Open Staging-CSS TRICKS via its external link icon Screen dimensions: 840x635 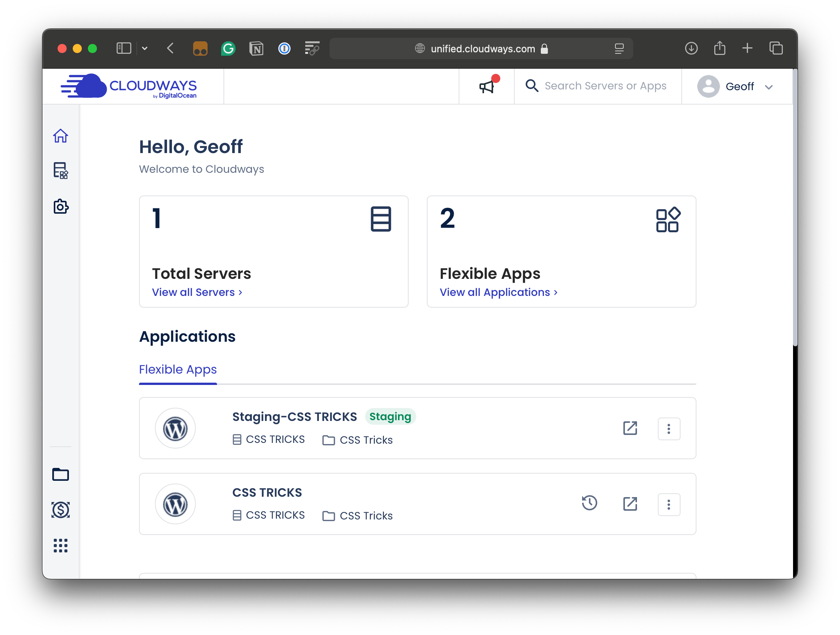tap(630, 428)
